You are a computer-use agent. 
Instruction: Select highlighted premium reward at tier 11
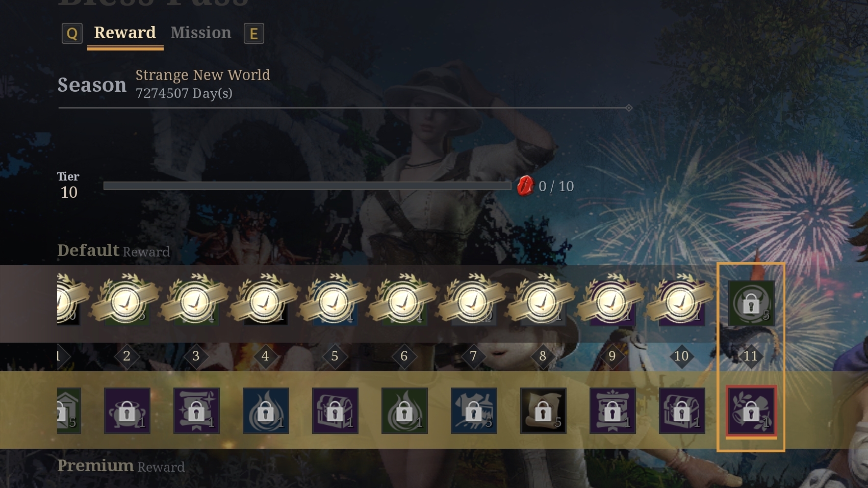pyautogui.click(x=751, y=410)
